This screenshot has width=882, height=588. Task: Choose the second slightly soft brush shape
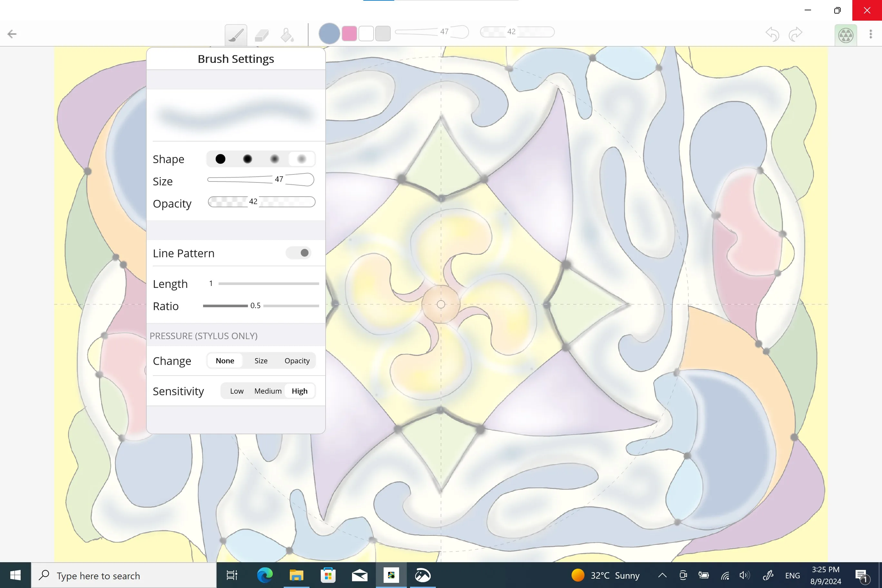248,159
